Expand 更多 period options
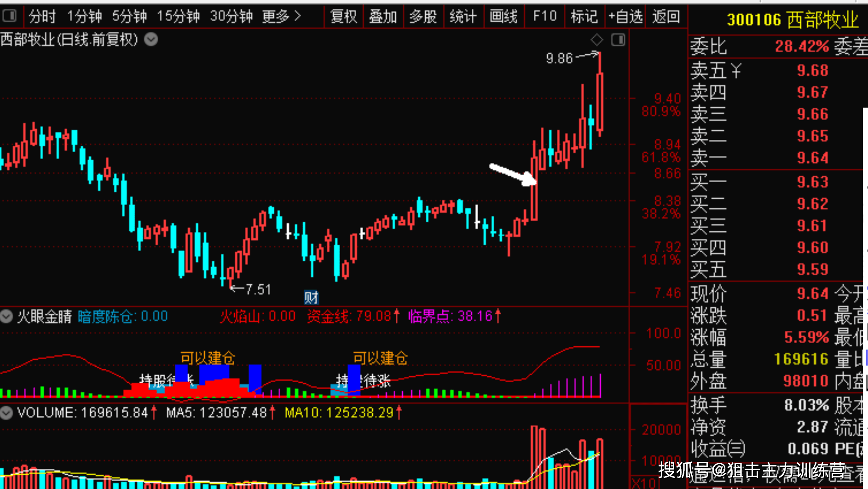868x489 pixels. pyautogui.click(x=281, y=17)
